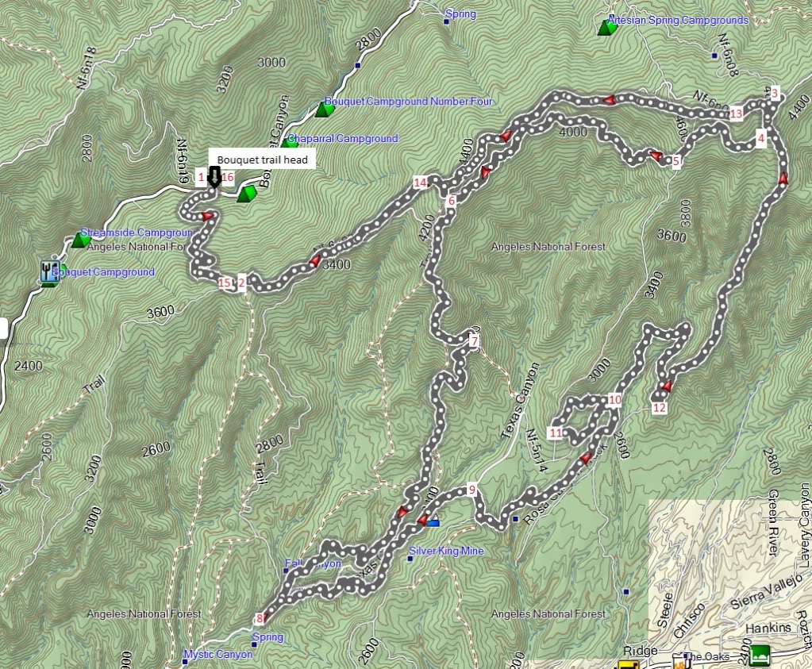Select the green lodging icon near Hankins

point(760,654)
